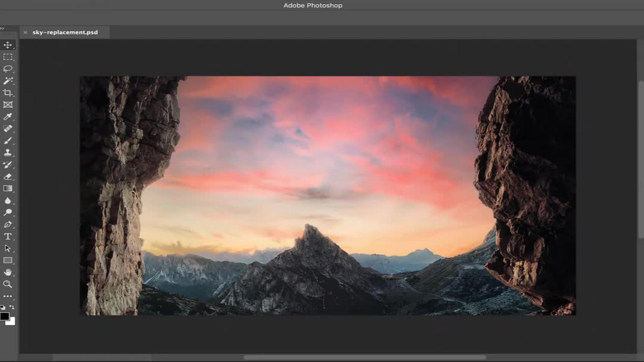Select the Frame tool

point(8,105)
